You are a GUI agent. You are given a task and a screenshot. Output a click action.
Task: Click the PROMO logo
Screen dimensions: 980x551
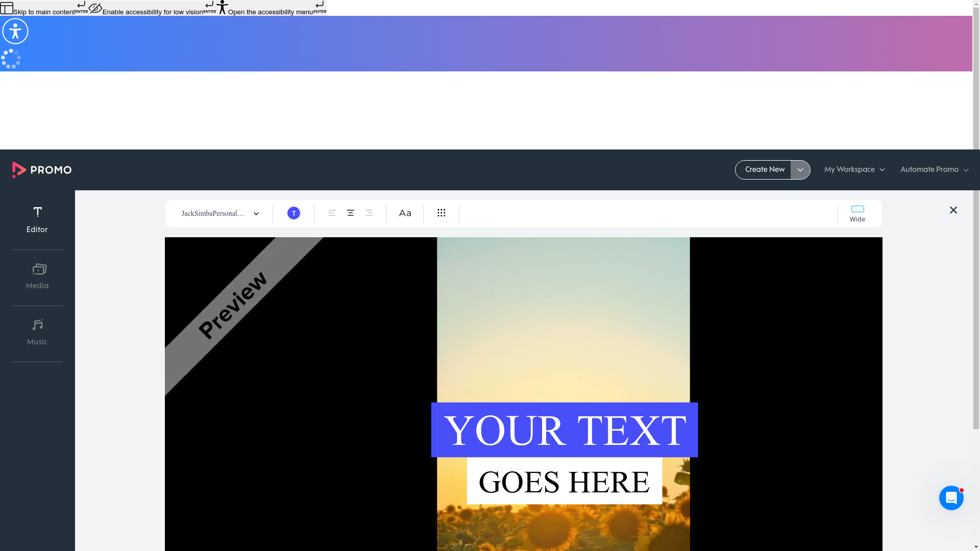41,169
